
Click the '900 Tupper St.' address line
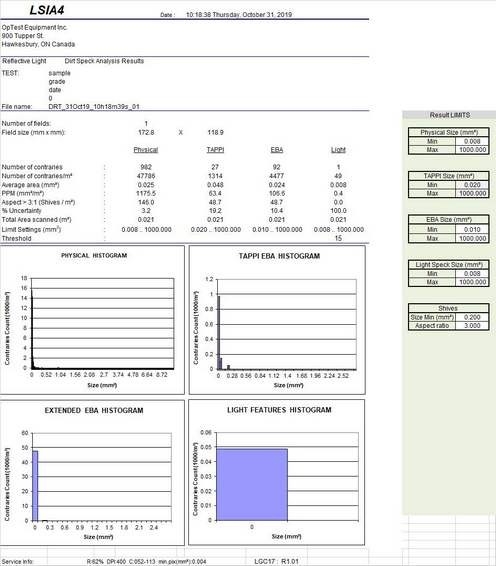point(23,36)
